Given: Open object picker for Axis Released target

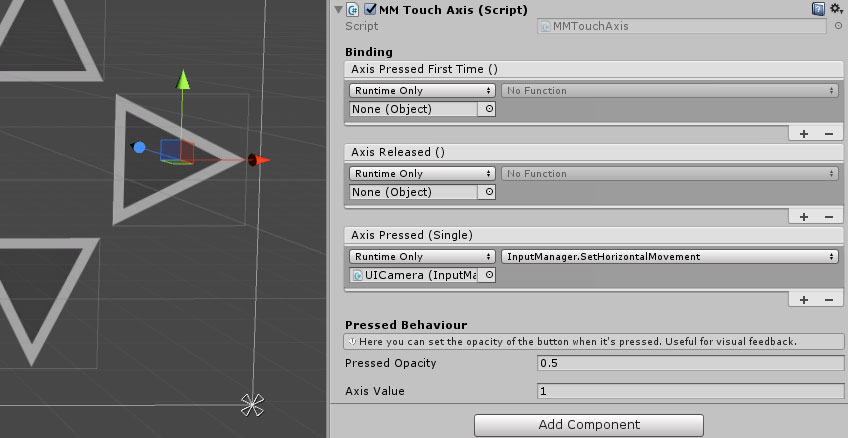Looking at the screenshot, I should 488,192.
